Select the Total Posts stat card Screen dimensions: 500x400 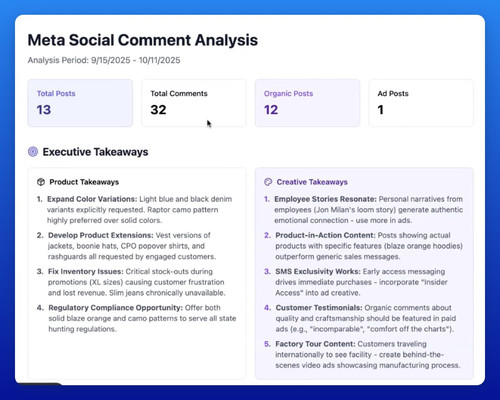pos(80,103)
